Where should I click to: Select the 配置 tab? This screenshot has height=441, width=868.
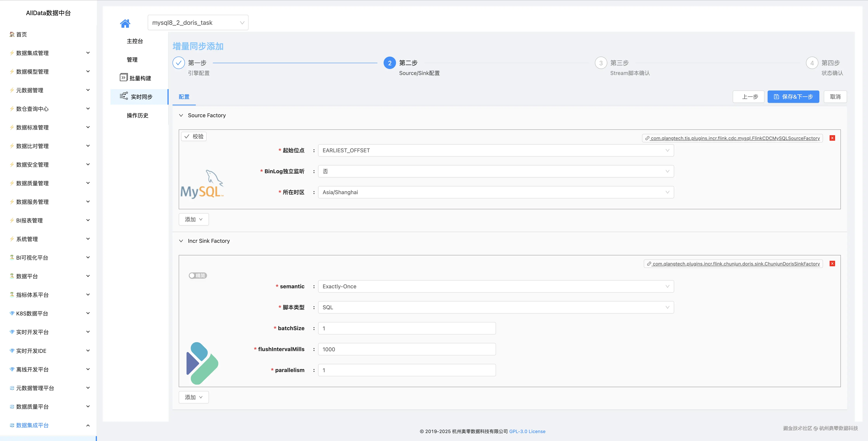(184, 97)
